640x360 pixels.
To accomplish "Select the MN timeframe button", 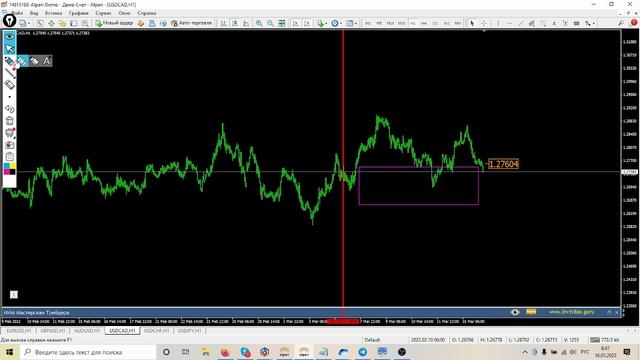I will [458, 23].
